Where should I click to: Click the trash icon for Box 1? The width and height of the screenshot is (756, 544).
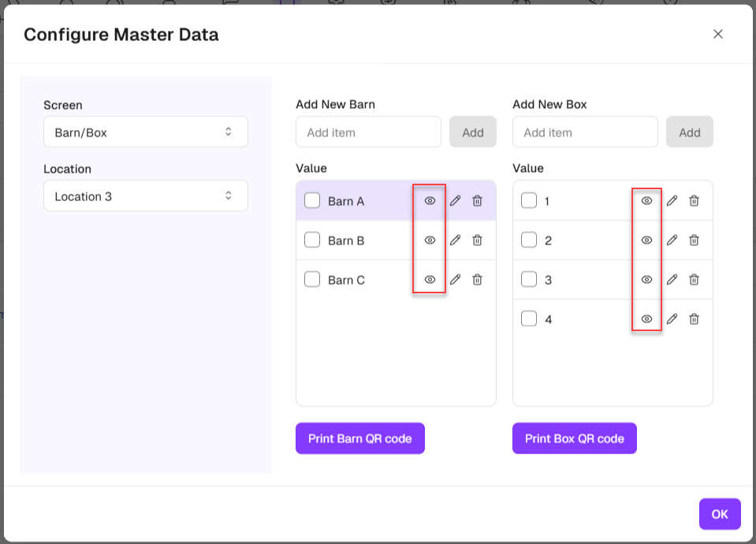(694, 201)
